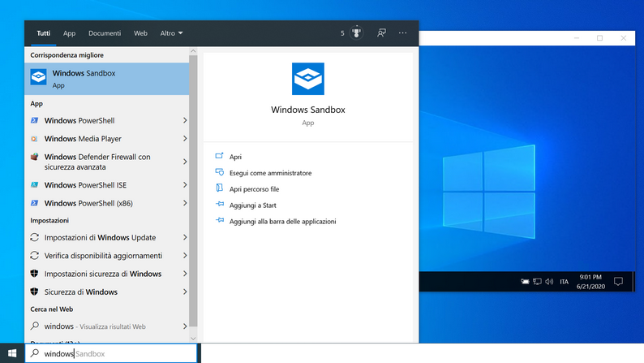Click the volume icon in Sandbox tray
The width and height of the screenshot is (644, 363).
(549, 282)
